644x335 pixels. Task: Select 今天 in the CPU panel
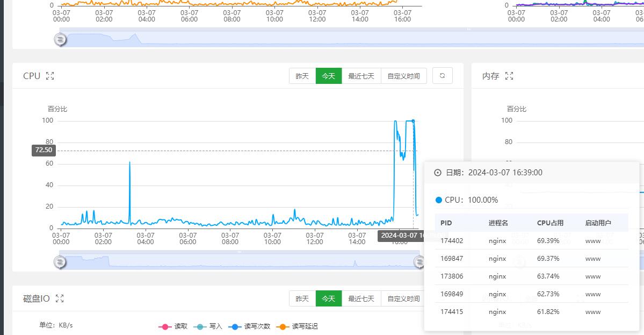pyautogui.click(x=329, y=76)
